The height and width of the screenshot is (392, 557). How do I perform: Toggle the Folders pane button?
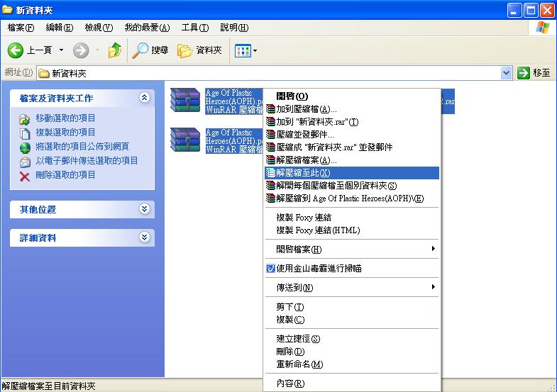(199, 50)
